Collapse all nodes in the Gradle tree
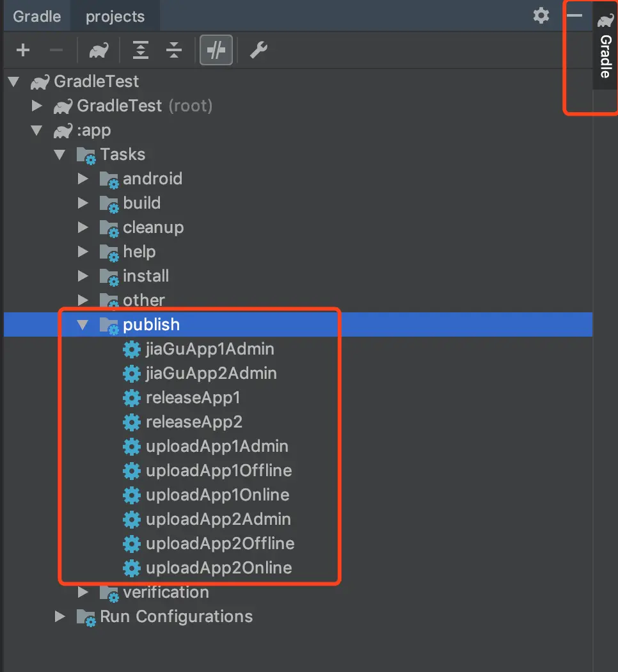Viewport: 618px width, 672px height. tap(173, 50)
